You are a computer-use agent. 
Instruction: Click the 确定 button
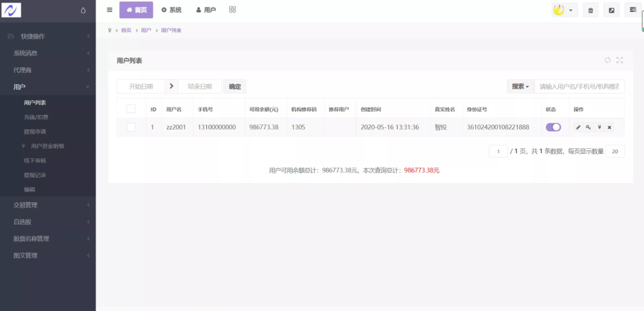point(235,87)
